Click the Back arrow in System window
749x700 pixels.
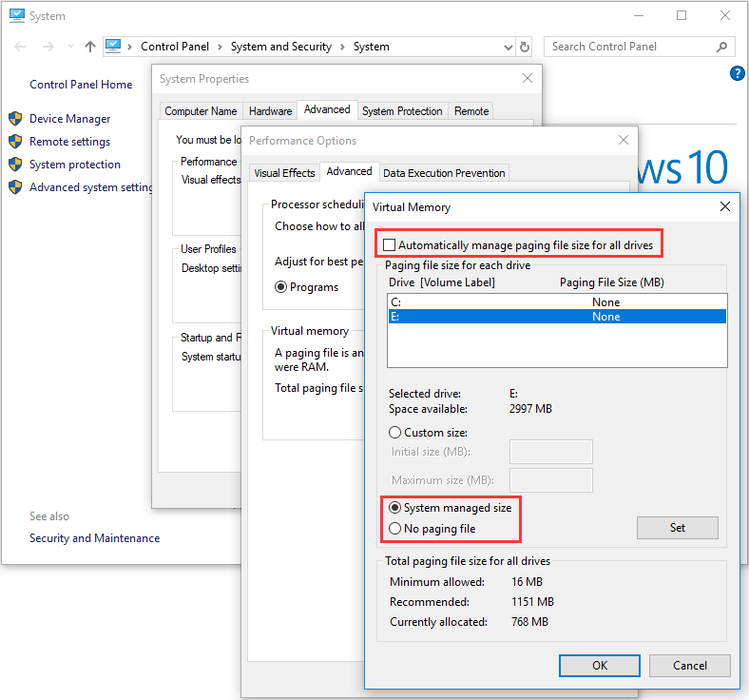[20, 47]
